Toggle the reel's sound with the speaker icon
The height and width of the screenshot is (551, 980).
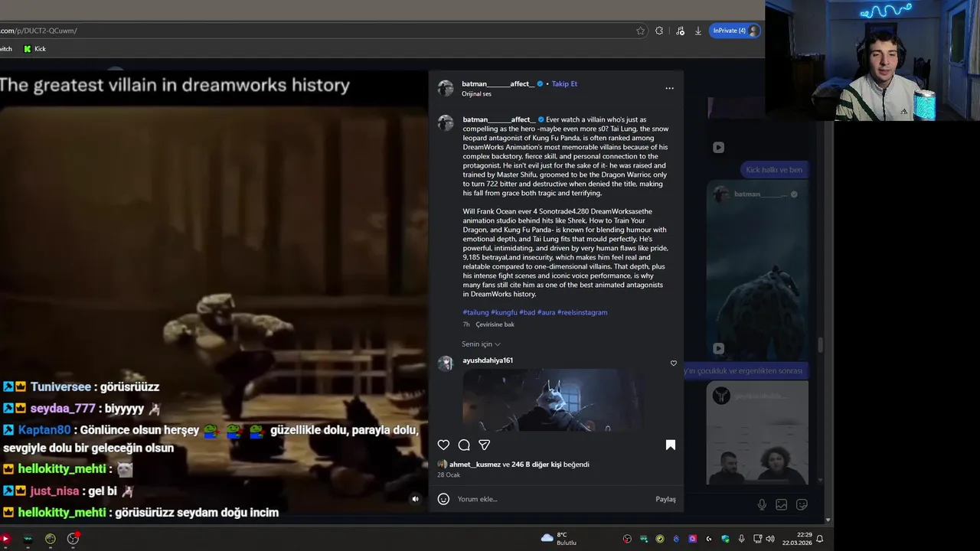[415, 499]
